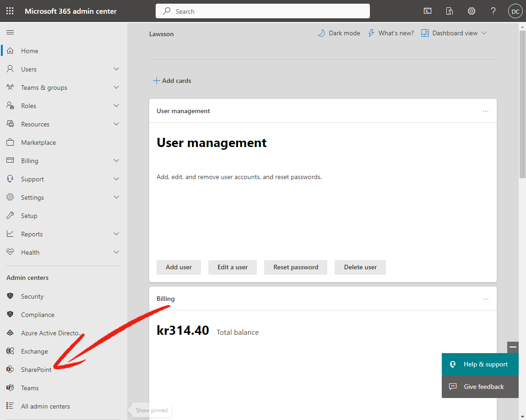Click the Add user button

pyautogui.click(x=179, y=267)
